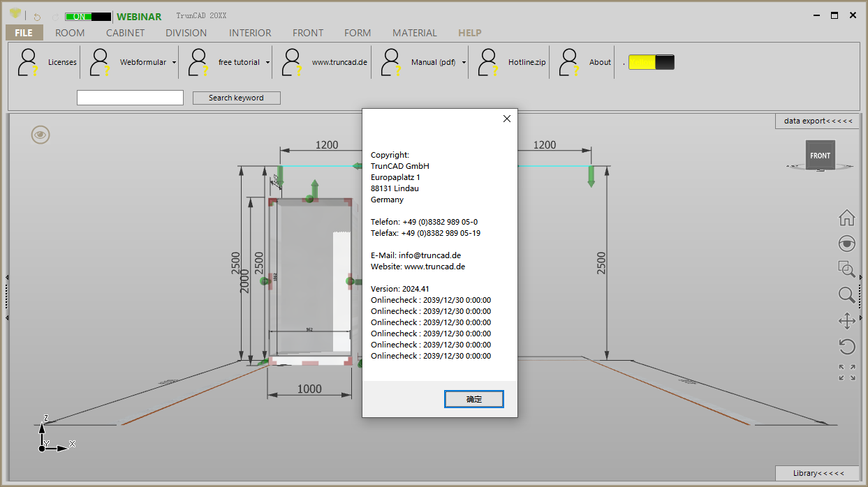Click the free tutorial label
The height and width of the screenshot is (487, 868).
(239, 62)
